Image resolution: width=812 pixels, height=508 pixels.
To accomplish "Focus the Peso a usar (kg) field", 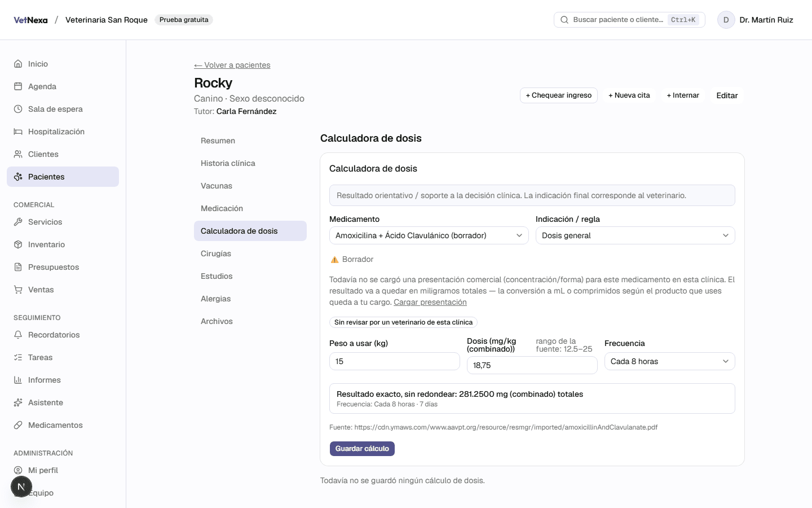I will [x=395, y=361].
